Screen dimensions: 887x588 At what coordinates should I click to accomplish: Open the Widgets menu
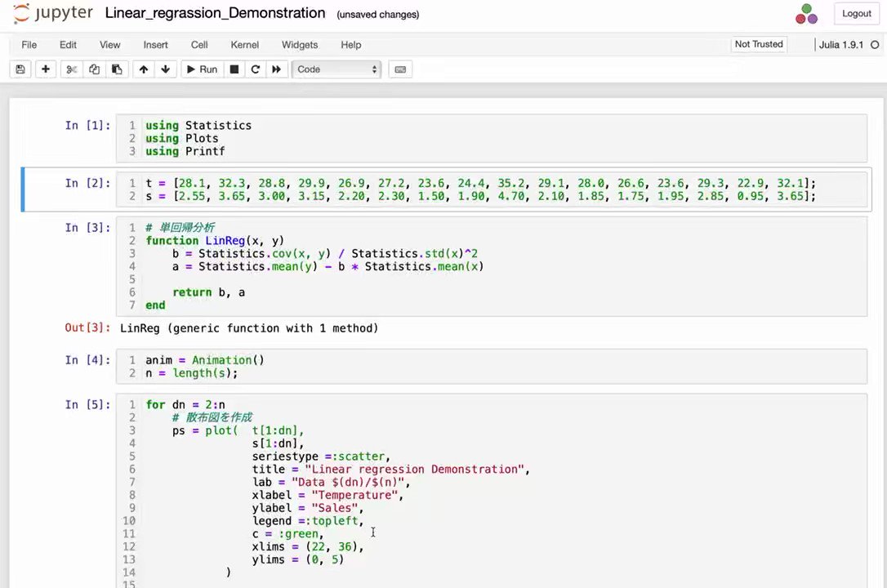300,45
